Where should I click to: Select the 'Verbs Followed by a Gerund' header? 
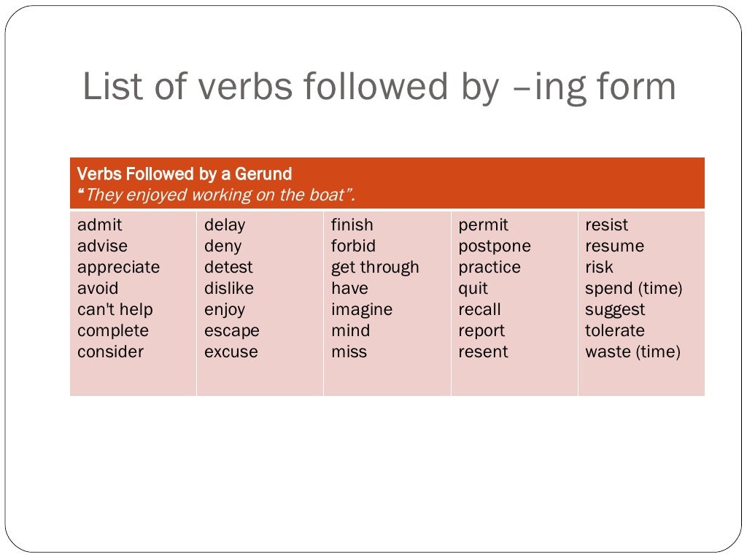(185, 174)
